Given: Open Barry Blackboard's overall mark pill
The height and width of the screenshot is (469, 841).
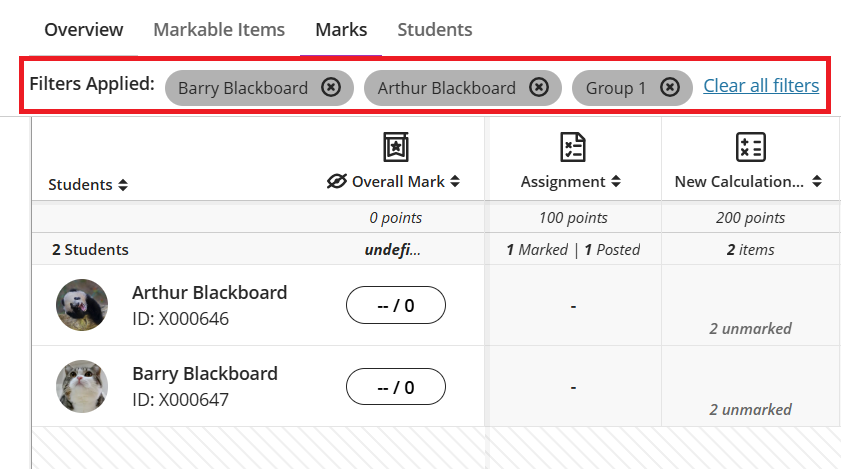Looking at the screenshot, I should click(396, 386).
